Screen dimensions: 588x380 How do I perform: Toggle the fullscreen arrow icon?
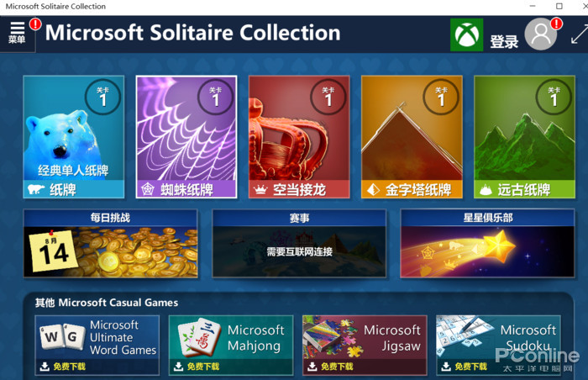click(x=580, y=34)
